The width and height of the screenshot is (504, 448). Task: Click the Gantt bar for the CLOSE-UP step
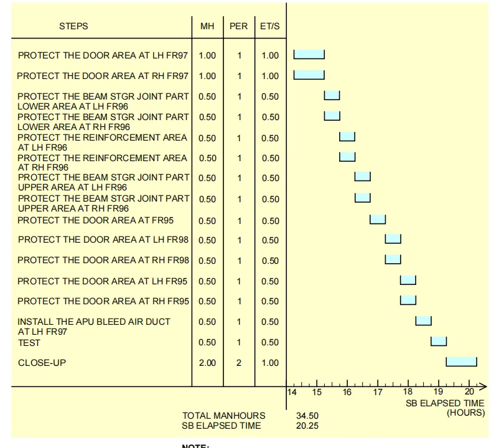coord(462,362)
